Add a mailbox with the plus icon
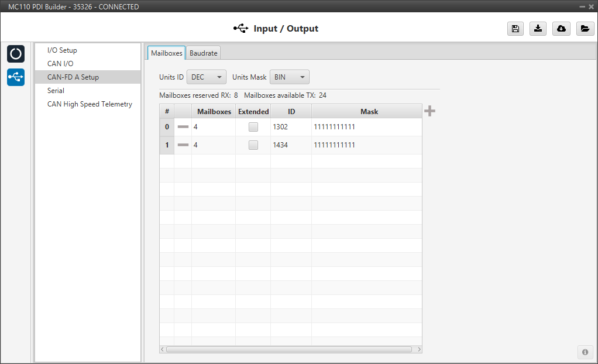The image size is (598, 364). click(x=429, y=111)
